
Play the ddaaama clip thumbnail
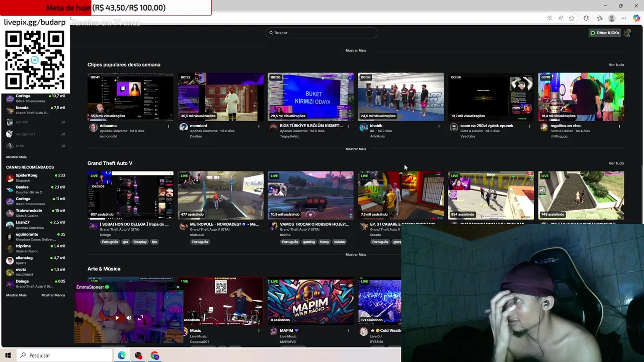click(x=130, y=97)
